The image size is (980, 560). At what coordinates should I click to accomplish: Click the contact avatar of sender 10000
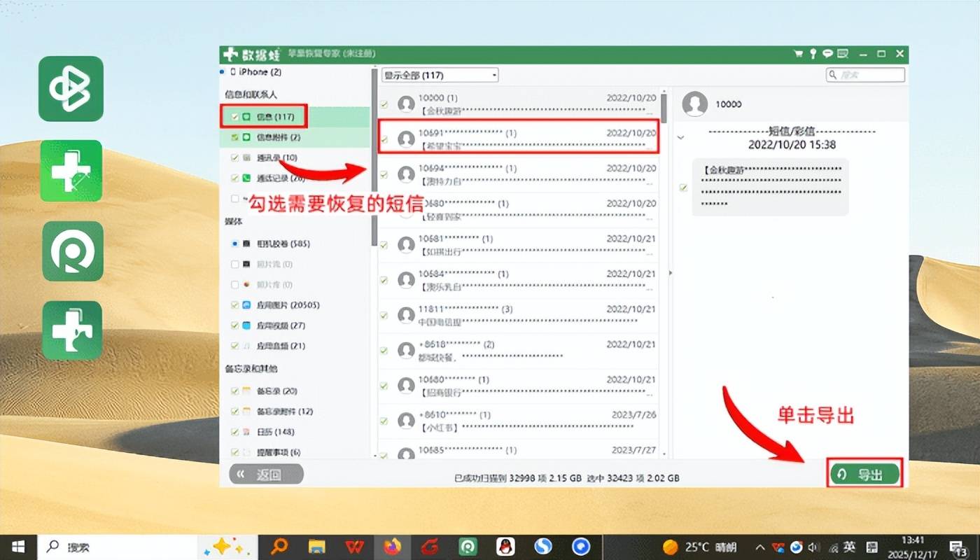[406, 104]
